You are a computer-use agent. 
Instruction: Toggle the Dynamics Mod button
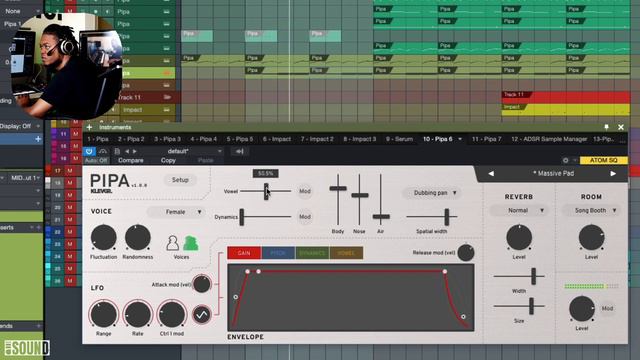pyautogui.click(x=305, y=217)
